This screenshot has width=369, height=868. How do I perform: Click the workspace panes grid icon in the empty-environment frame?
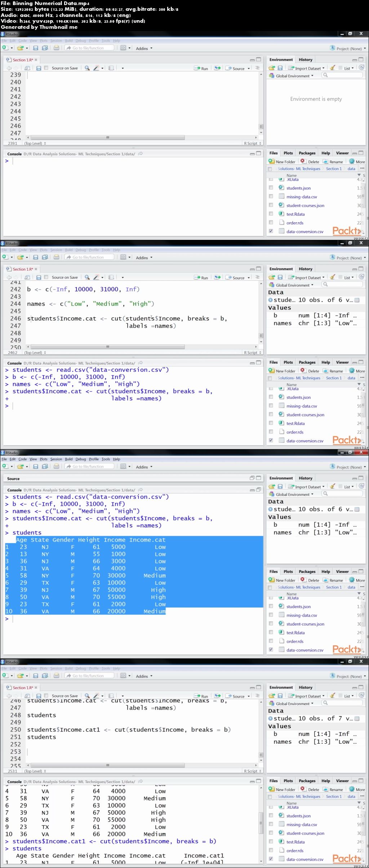(x=123, y=48)
